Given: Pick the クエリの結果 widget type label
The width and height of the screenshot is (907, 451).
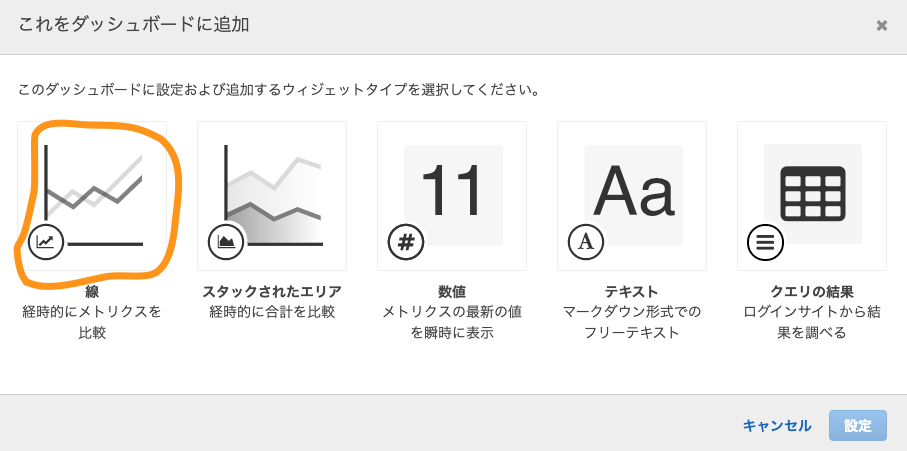Looking at the screenshot, I should click(812, 292).
